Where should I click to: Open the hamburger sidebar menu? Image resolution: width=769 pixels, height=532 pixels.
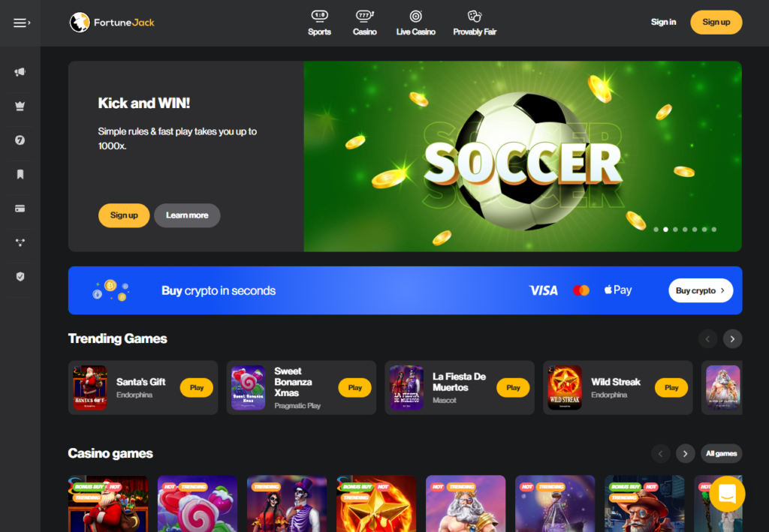coord(21,23)
